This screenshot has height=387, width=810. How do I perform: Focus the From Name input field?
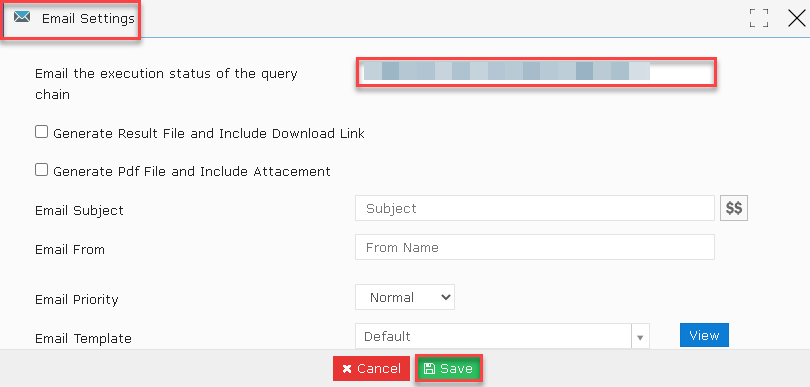coord(535,247)
